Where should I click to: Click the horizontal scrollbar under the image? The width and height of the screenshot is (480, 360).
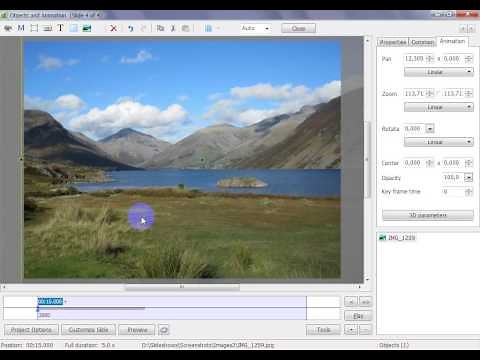pyautogui.click(x=182, y=287)
